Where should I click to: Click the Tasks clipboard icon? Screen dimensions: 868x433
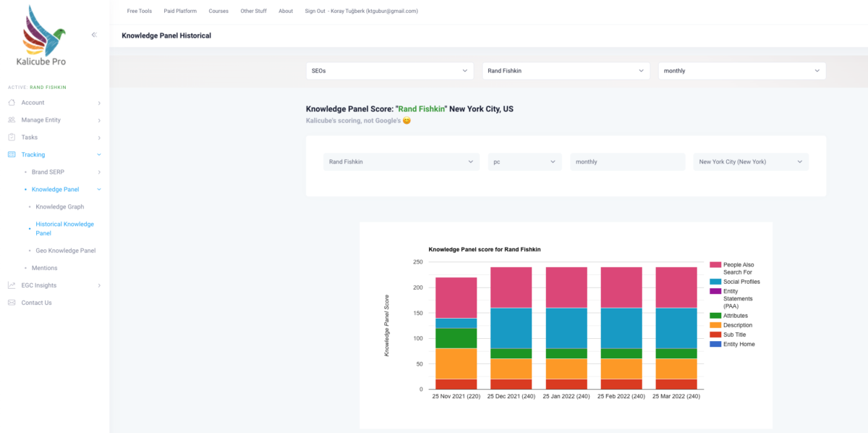pyautogui.click(x=12, y=138)
